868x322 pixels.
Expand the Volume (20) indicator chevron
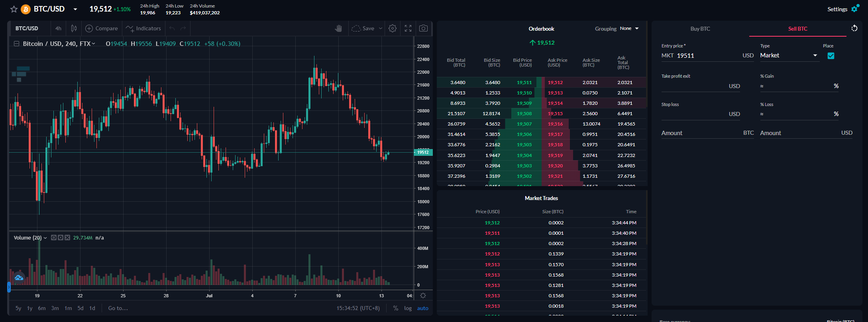[x=45, y=238]
